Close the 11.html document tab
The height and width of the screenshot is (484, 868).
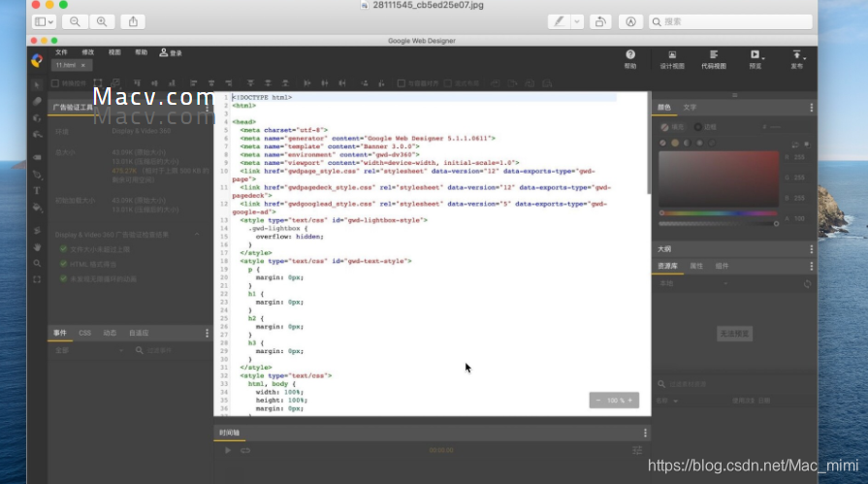[83, 65]
